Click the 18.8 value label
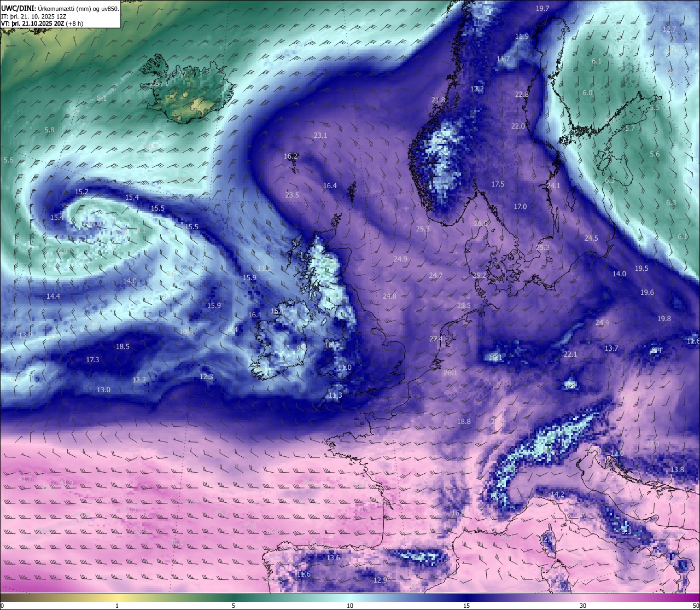 tap(464, 421)
